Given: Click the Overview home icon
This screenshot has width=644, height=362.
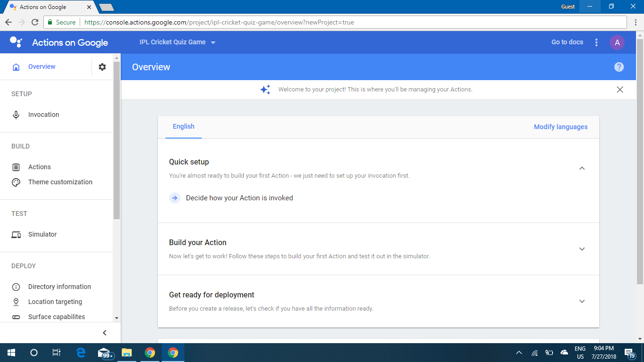Looking at the screenshot, I should pyautogui.click(x=16, y=67).
